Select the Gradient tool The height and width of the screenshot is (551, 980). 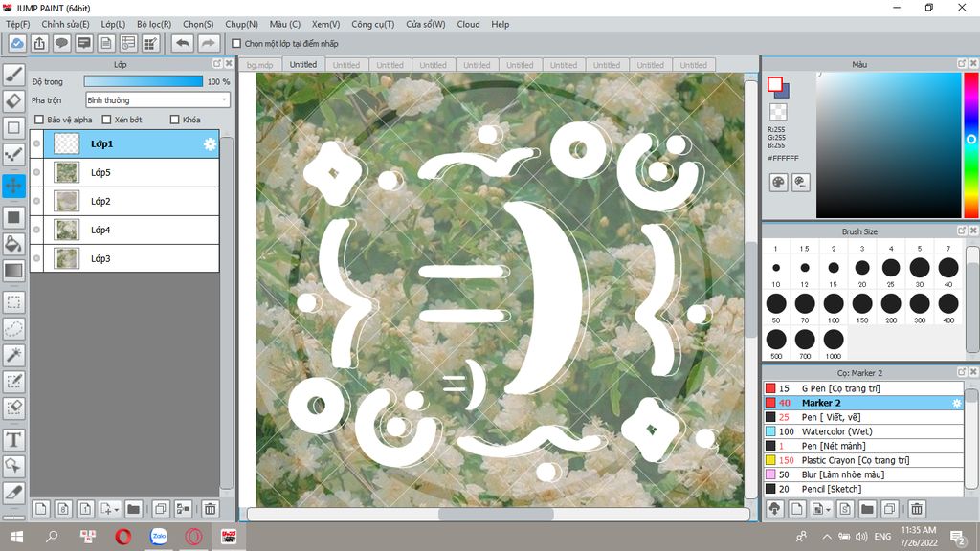[x=13, y=271]
